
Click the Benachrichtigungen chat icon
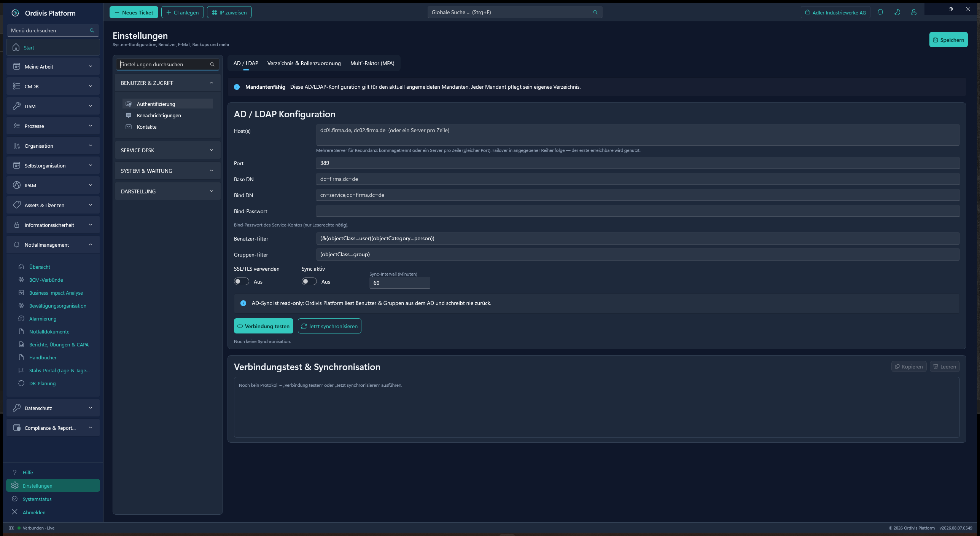tap(129, 115)
